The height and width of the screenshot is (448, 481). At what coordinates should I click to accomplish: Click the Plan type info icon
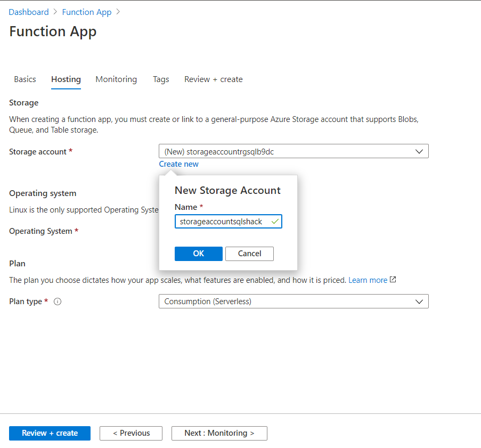coord(58,302)
